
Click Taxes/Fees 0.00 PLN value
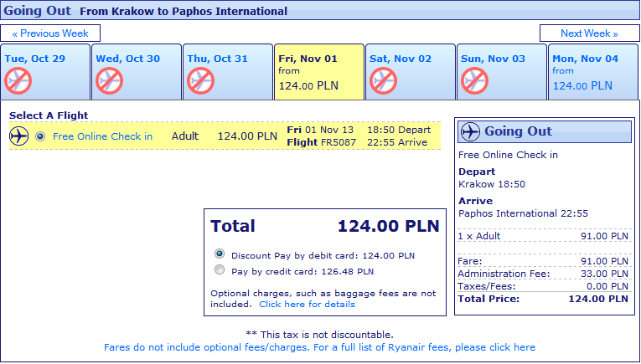pyautogui.click(x=607, y=286)
